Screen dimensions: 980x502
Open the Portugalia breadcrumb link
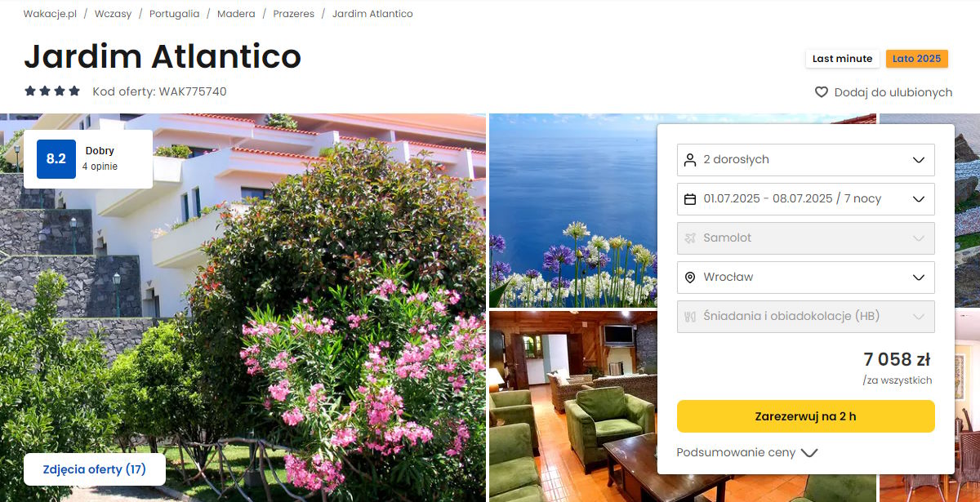[x=174, y=14]
